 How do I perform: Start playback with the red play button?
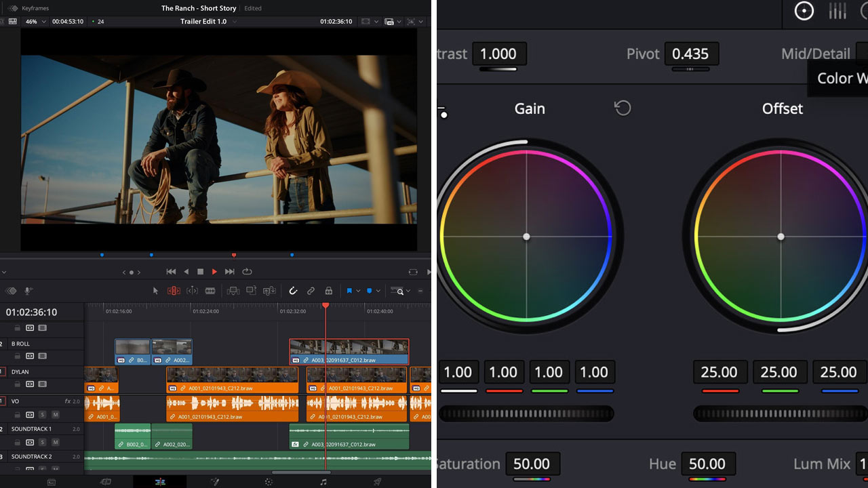click(x=214, y=272)
